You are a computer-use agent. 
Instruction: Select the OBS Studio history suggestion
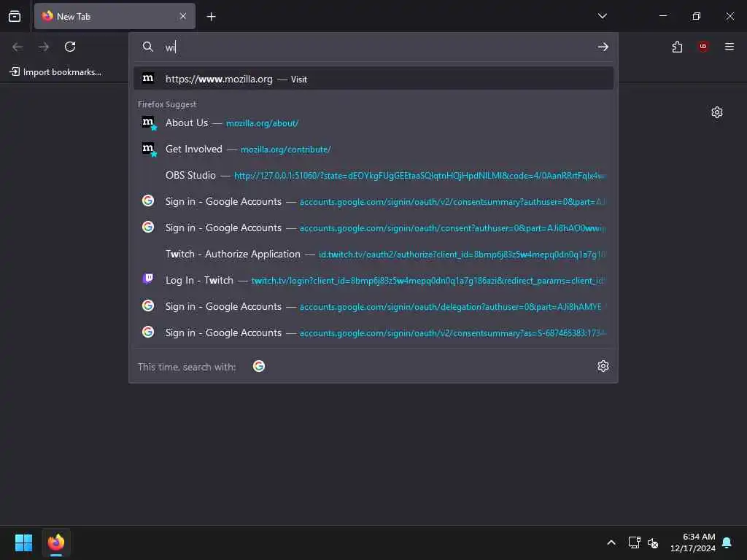click(x=373, y=175)
